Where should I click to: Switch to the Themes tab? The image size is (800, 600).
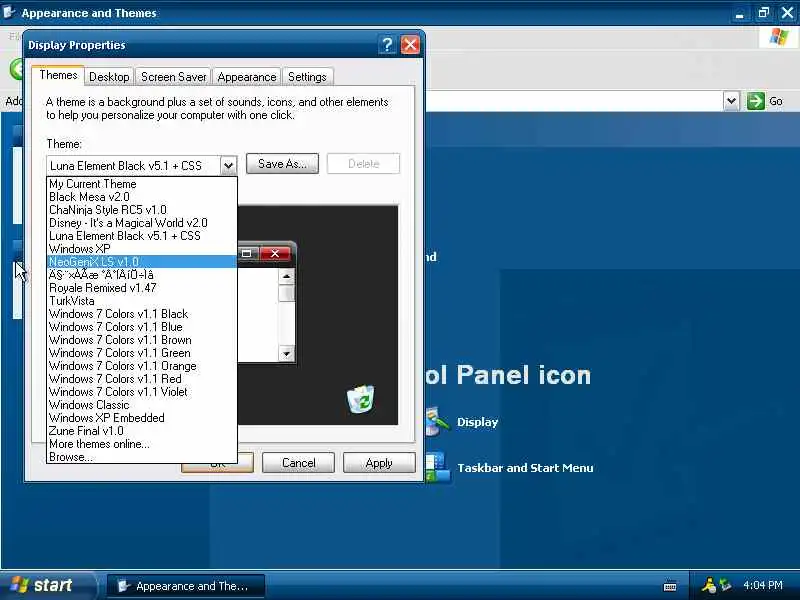click(x=58, y=75)
